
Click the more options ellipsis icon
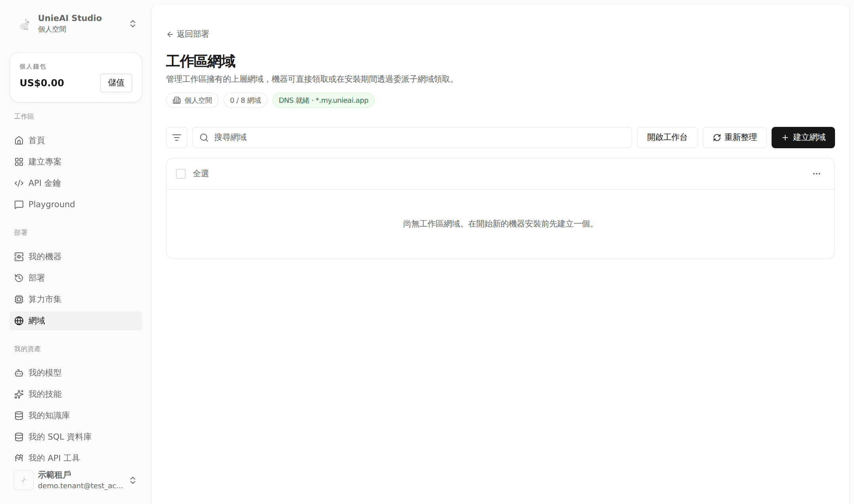click(x=816, y=174)
